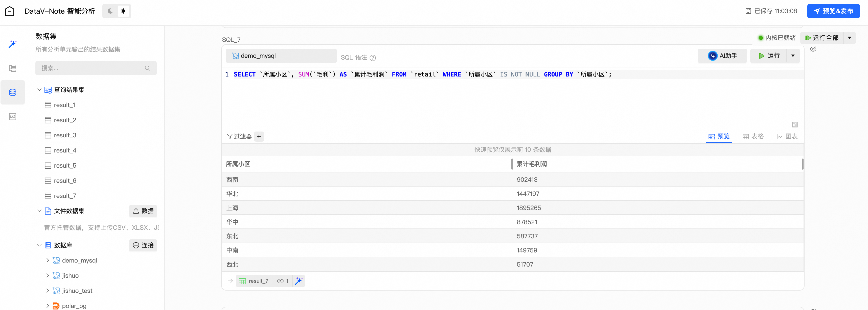Toggle cell visibility eye icon
This screenshot has height=310, width=868.
(813, 49)
